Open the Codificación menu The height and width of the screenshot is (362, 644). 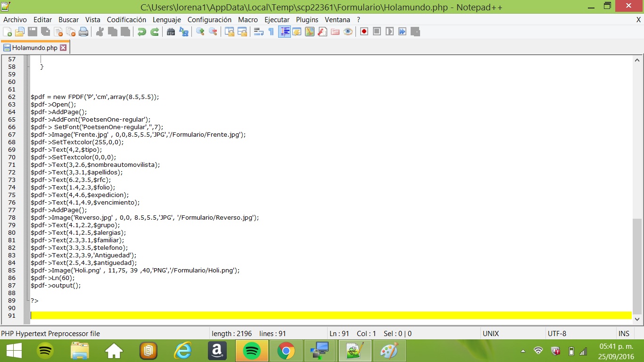126,20
